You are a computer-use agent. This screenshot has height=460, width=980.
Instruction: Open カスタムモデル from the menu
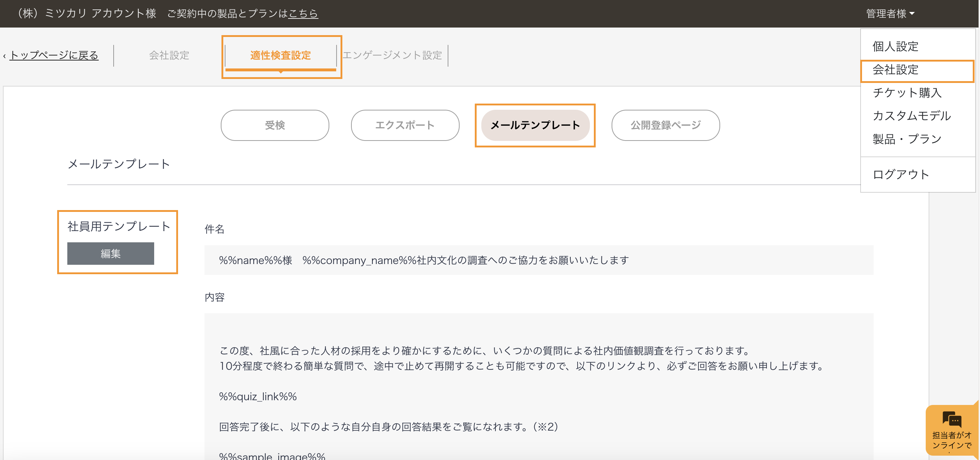[912, 116]
